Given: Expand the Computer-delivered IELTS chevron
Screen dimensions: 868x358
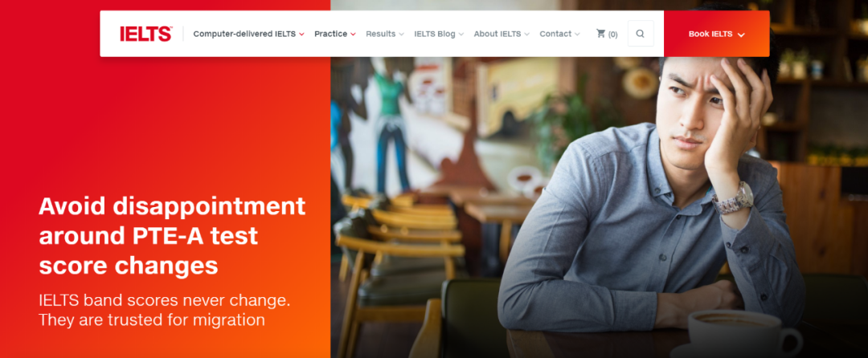Looking at the screenshot, I should point(301,35).
